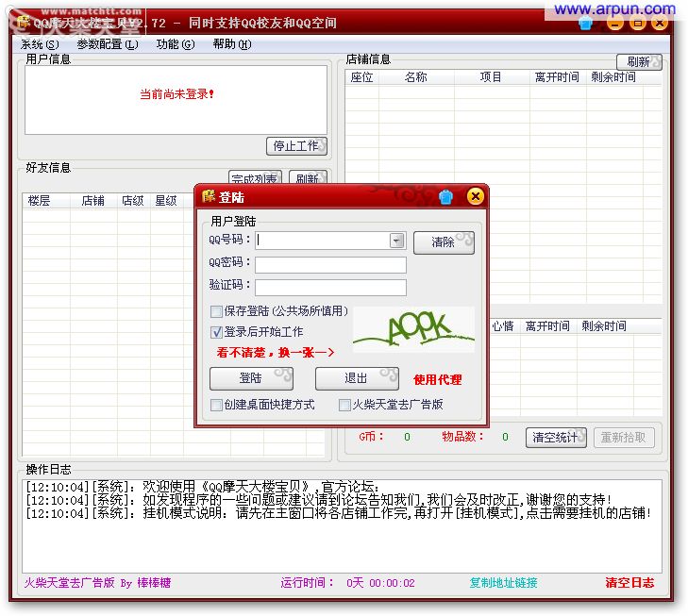
Task: Click 完成列表 button
Action: (x=255, y=177)
